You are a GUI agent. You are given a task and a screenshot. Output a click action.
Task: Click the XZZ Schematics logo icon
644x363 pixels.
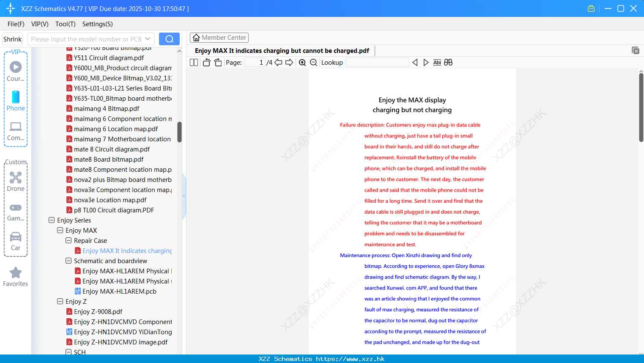[x=11, y=8]
